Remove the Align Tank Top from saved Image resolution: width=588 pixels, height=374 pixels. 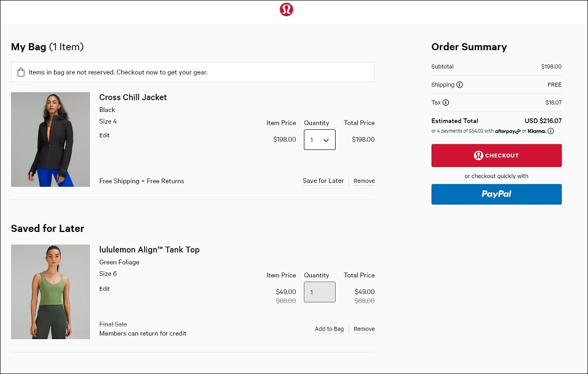tap(364, 329)
